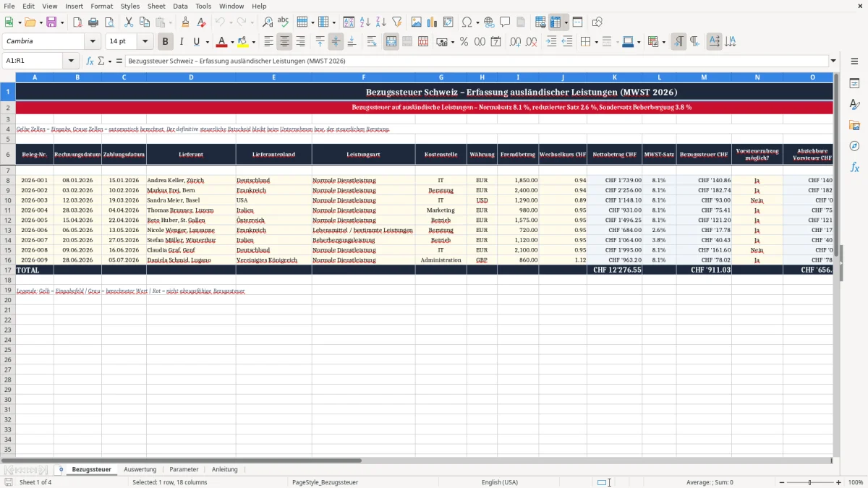Run the spelling check (abc icon)
This screenshot has height=488, width=868.
[x=283, y=22]
